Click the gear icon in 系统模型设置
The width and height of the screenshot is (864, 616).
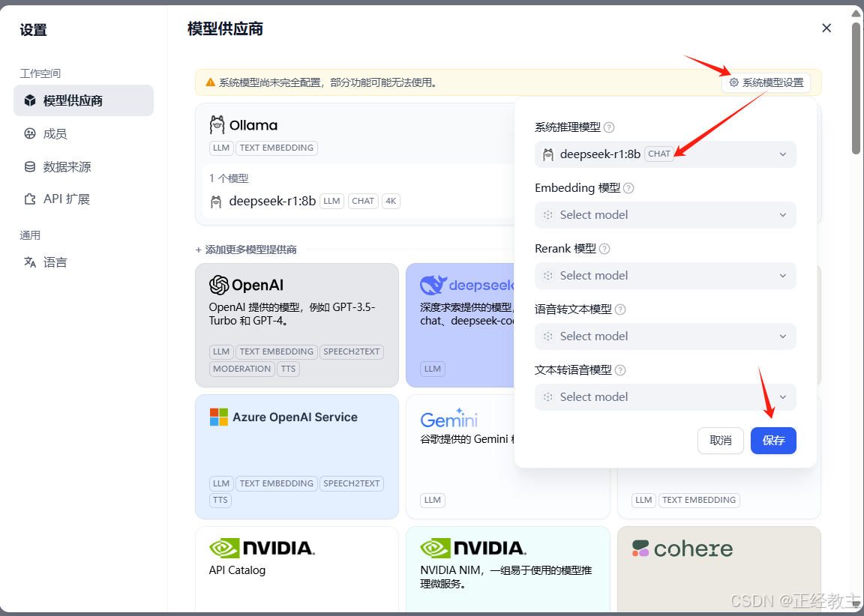[x=733, y=82]
